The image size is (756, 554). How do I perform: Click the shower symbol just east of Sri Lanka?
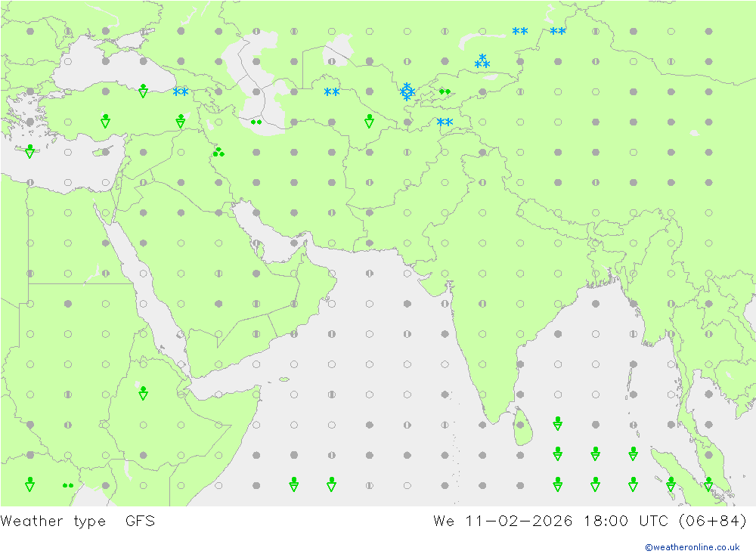(x=558, y=423)
